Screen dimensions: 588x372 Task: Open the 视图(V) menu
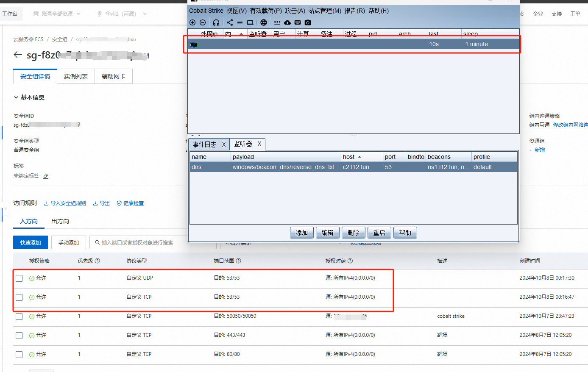coord(237,11)
